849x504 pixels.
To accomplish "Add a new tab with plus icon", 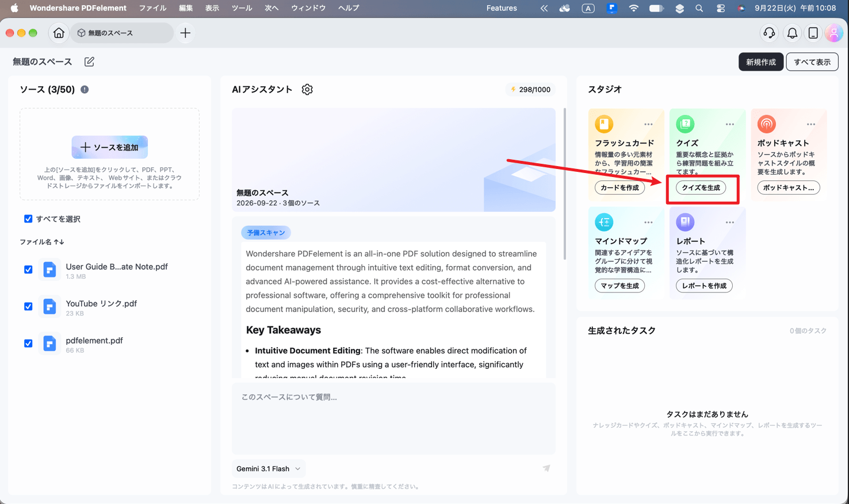I will (x=185, y=33).
